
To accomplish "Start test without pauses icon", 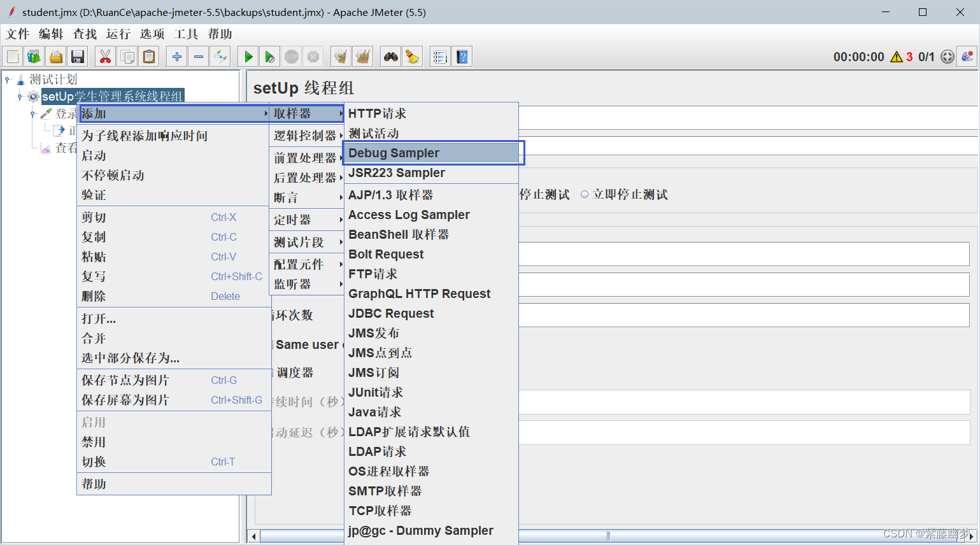I will coord(270,57).
